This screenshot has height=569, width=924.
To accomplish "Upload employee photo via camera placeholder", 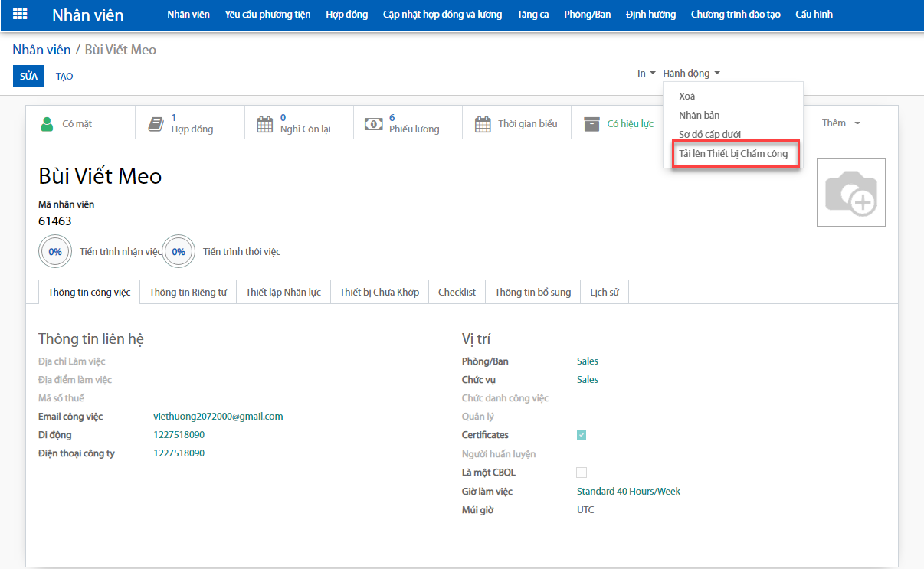I will [851, 192].
